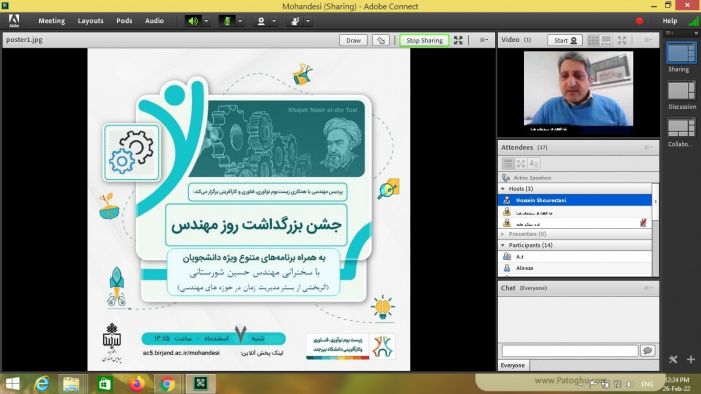This screenshot has width=701, height=394.
Task: Open the Share pod options menu
Action: [x=484, y=40]
